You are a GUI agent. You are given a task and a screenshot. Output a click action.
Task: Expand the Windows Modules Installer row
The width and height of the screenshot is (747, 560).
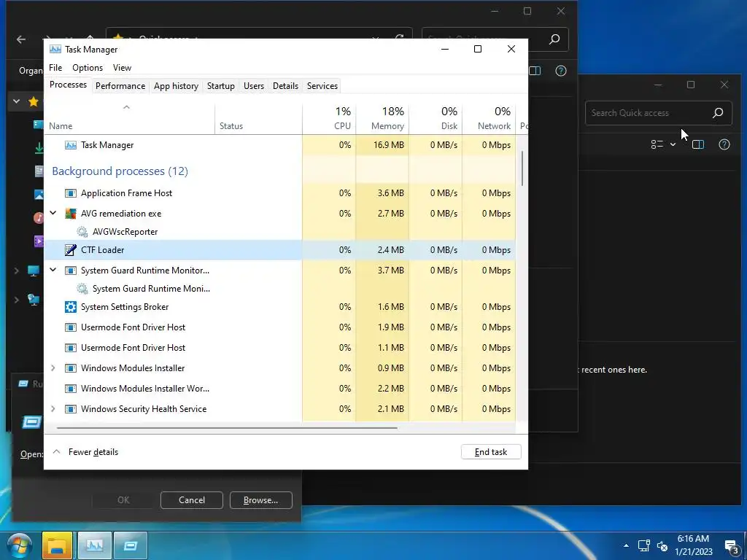(53, 368)
